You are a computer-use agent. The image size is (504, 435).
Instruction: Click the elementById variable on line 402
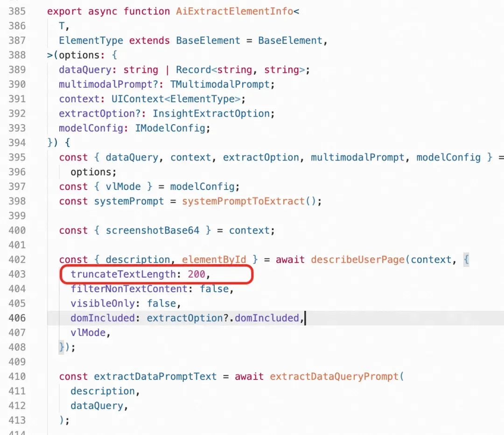[x=214, y=260]
